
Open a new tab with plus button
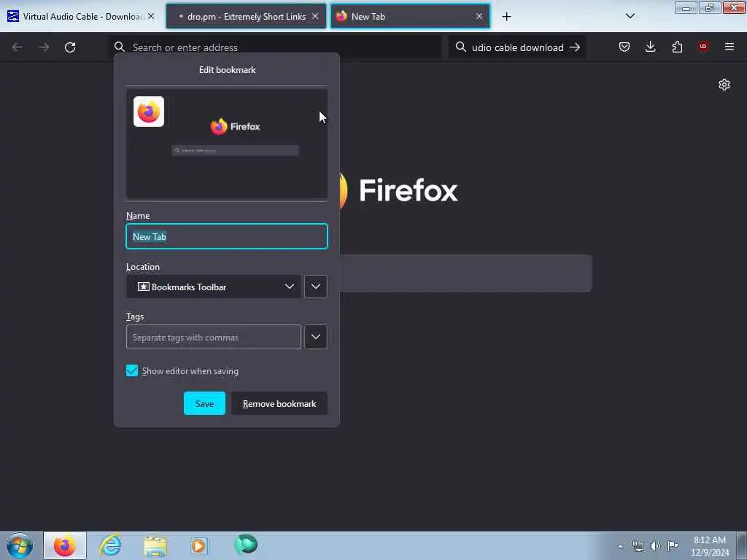coord(506,17)
